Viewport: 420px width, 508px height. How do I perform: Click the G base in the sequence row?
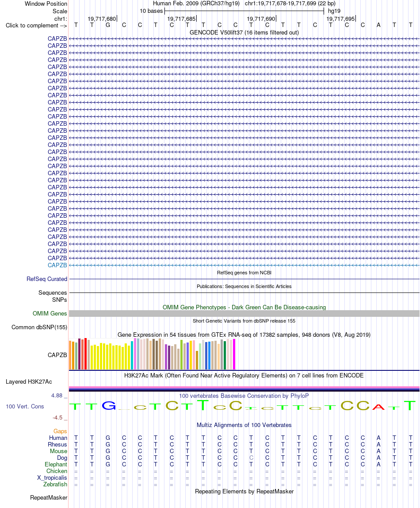pyautogui.click(x=108, y=25)
